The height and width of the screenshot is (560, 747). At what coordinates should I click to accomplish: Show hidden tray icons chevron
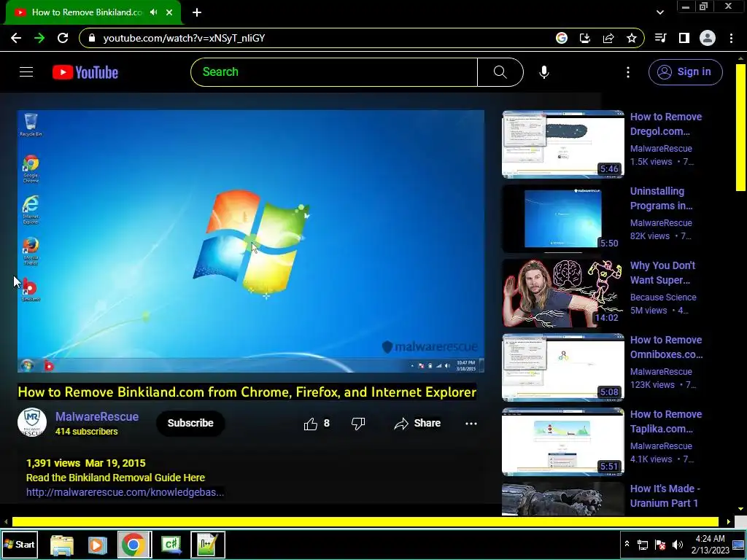point(627,544)
